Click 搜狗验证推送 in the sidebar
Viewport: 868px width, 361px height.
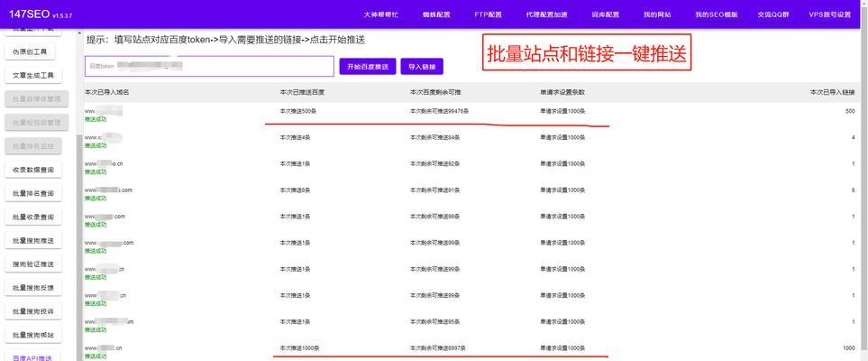tap(33, 264)
